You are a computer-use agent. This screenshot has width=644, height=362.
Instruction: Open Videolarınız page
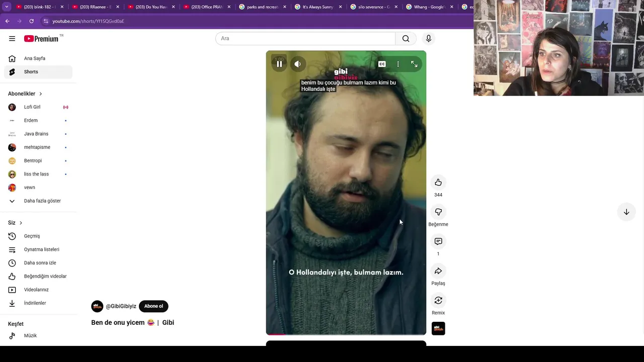[38, 290]
